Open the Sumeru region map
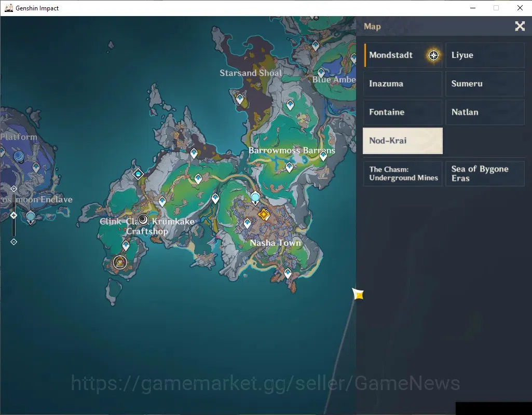 (x=485, y=84)
